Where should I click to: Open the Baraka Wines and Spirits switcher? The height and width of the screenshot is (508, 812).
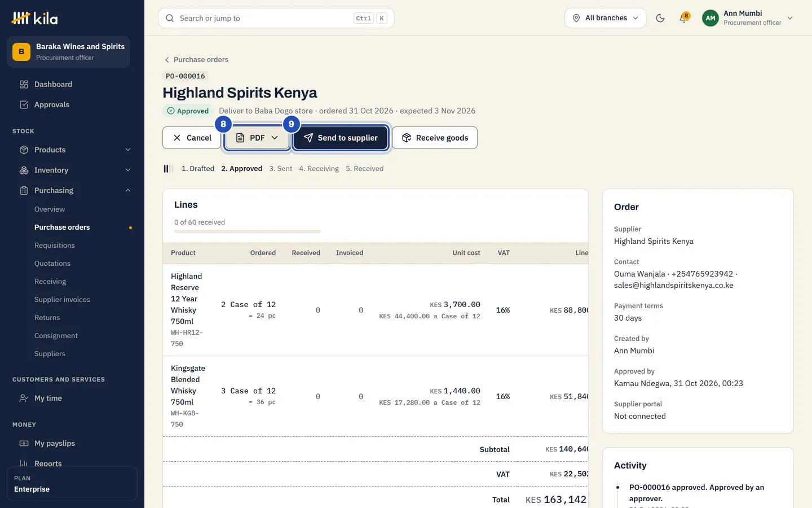[69, 52]
